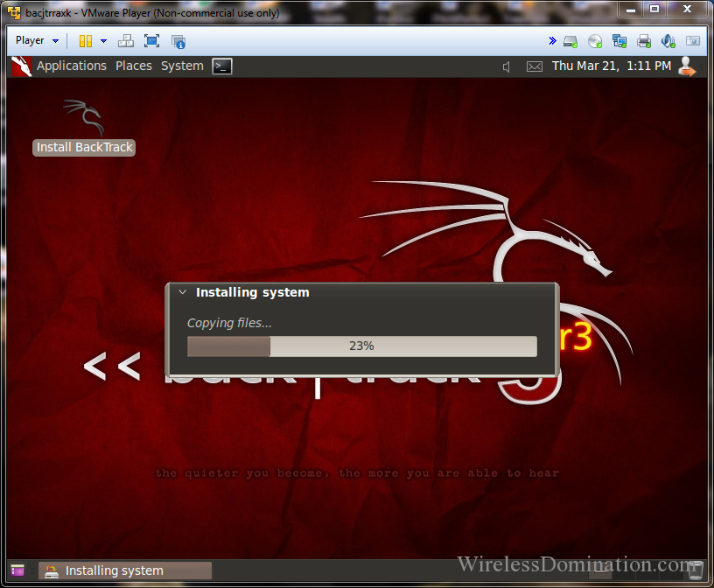Click the last device icon in VMware toolbar
Viewport: 714px width, 588px height.
click(693, 41)
